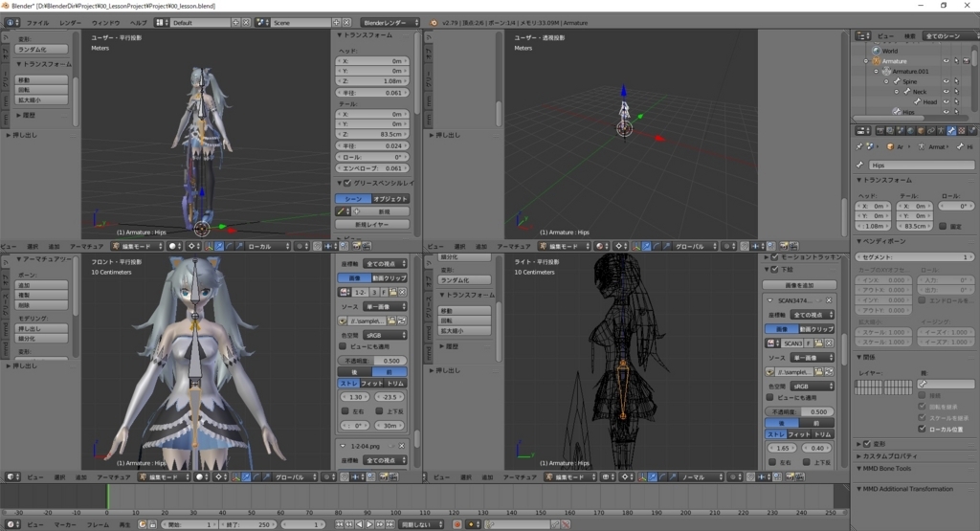980x531 pixels.
Task: Play timeline animation in reverse
Action: tap(360, 524)
